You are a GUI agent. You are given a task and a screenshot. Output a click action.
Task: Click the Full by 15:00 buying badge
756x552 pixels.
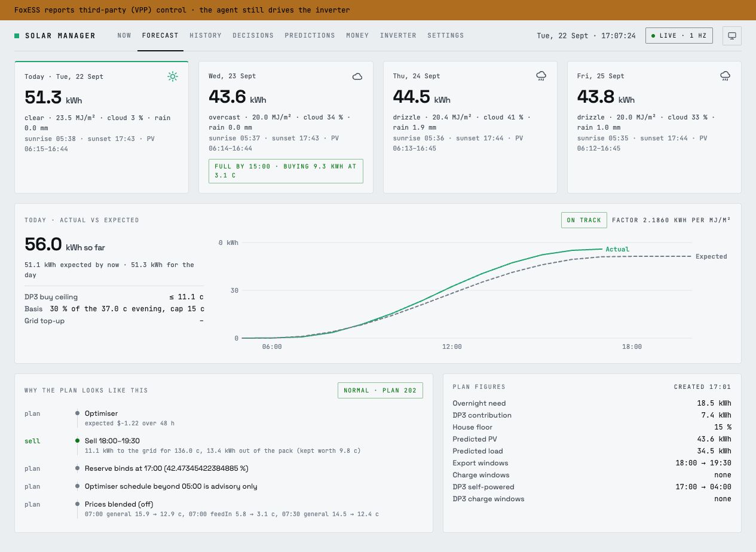point(286,171)
